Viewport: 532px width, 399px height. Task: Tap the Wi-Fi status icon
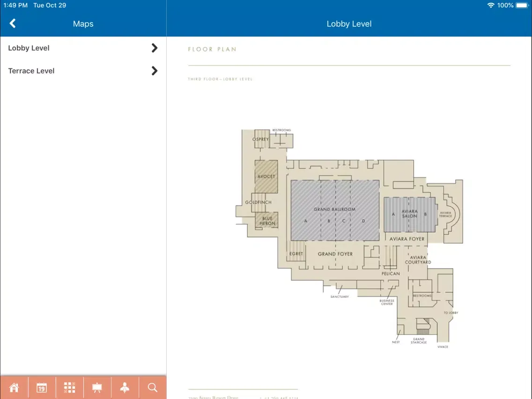pyautogui.click(x=490, y=5)
